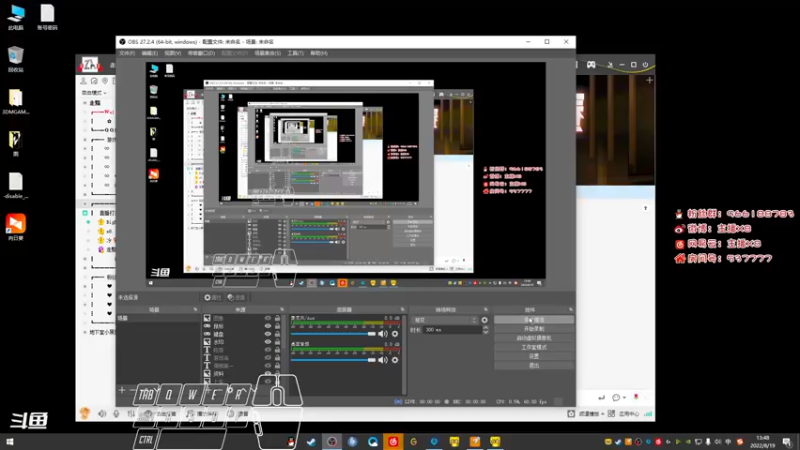Adjust the desktop audio volume slider
This screenshot has width=800, height=450.
tap(333, 360)
